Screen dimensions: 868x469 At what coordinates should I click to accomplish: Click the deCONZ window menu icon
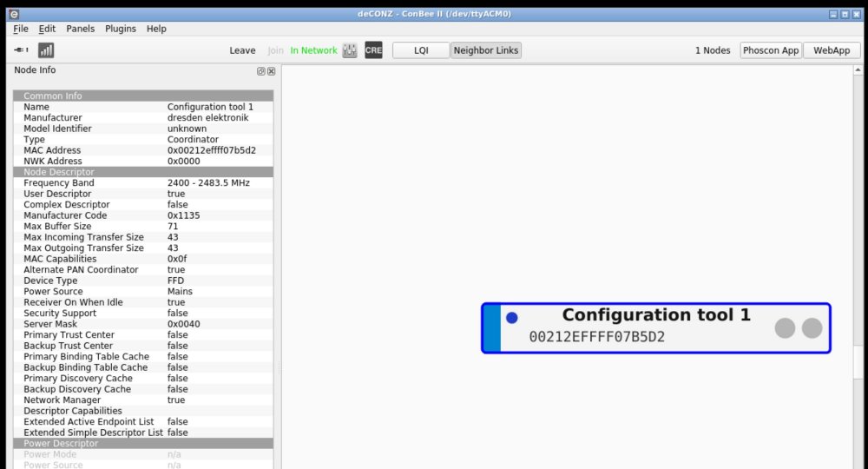coord(15,15)
